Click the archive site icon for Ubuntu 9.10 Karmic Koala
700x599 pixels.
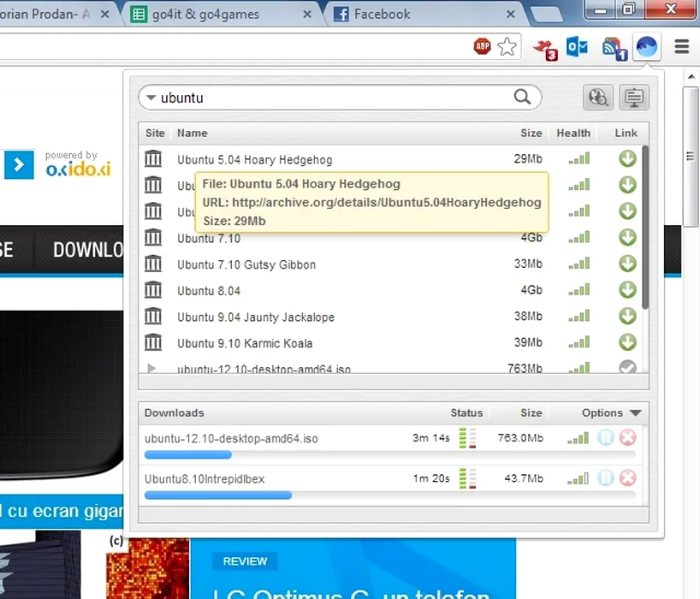(x=152, y=343)
